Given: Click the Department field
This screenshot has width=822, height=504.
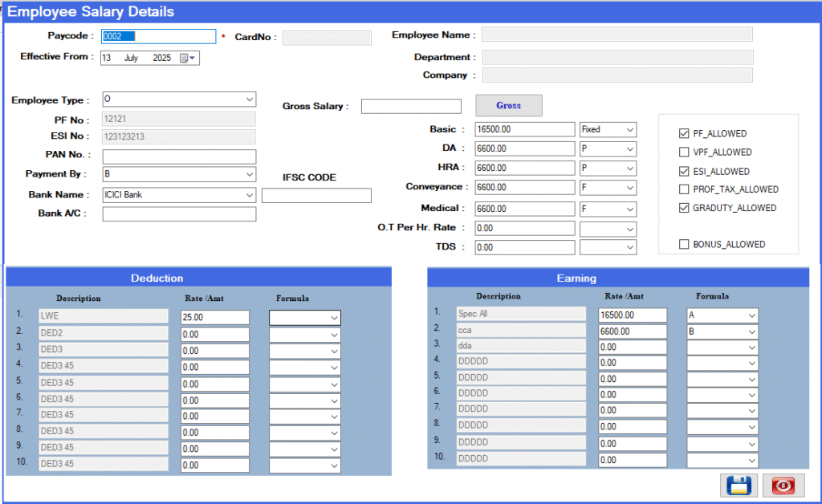Looking at the screenshot, I should pos(617,57).
